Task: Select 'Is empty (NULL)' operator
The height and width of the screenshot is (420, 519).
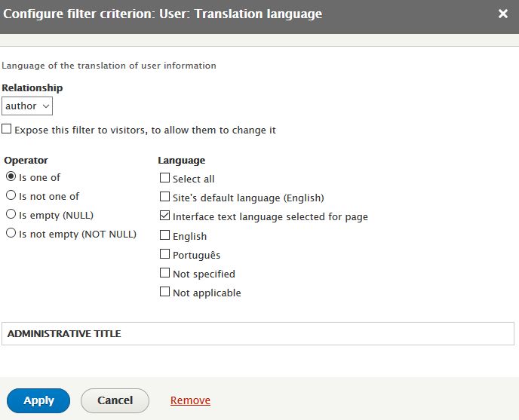Action: (x=11, y=214)
